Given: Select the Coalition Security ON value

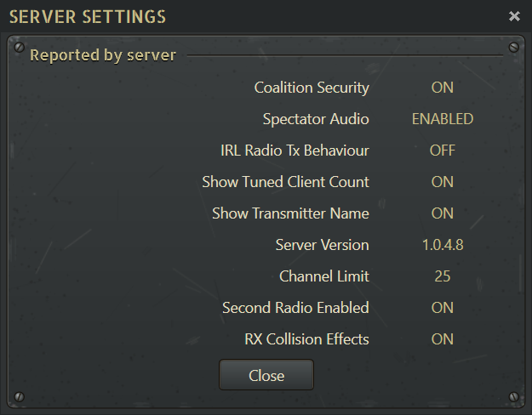Looking at the screenshot, I should click(442, 88).
